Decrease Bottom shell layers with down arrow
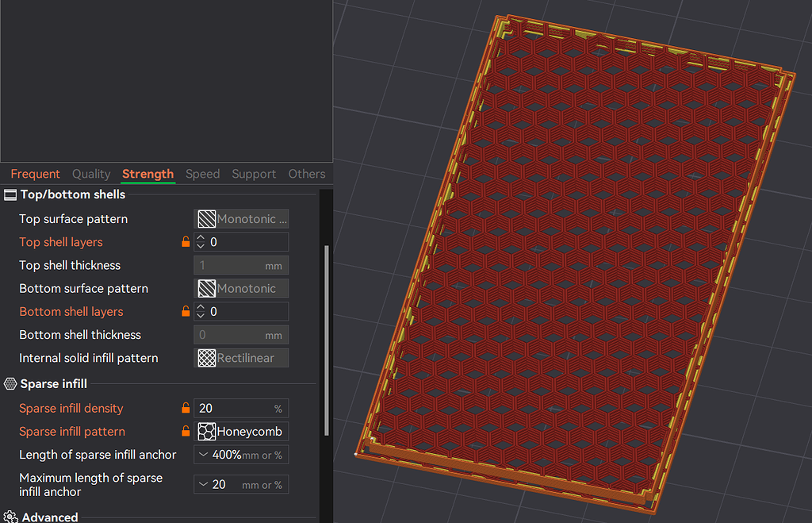Screen dimensions: 812x523 coord(201,315)
